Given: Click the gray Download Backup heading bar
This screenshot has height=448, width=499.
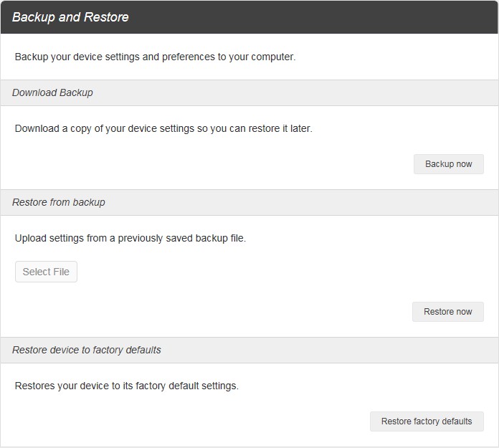Looking at the screenshot, I should [x=249, y=92].
